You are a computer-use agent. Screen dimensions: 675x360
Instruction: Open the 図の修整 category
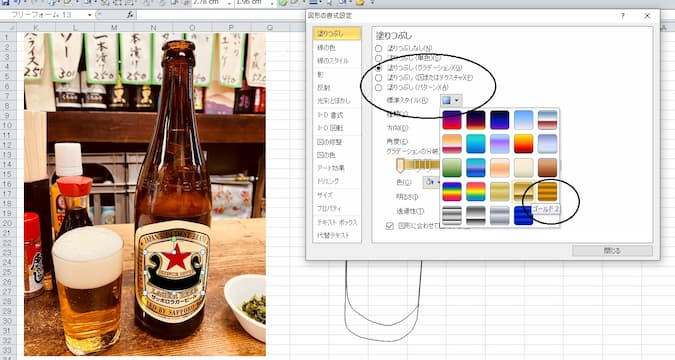point(337,142)
